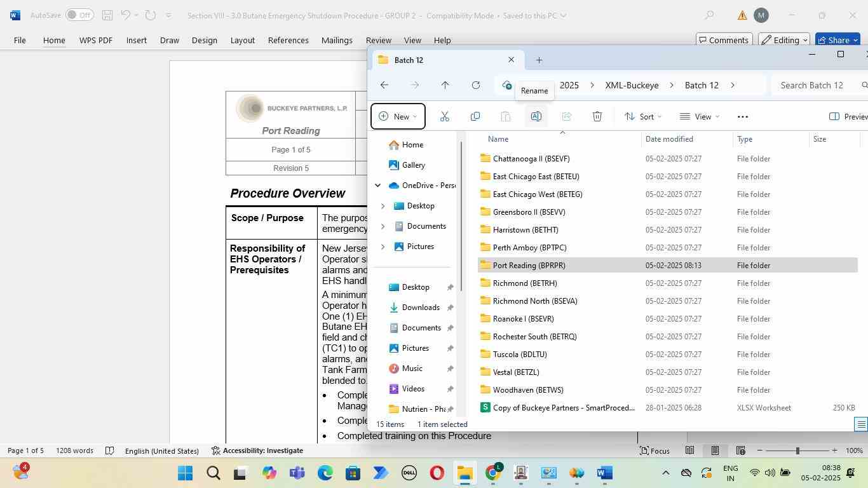Click Redo in Word title bar
The image size is (868, 488).
[x=150, y=15]
